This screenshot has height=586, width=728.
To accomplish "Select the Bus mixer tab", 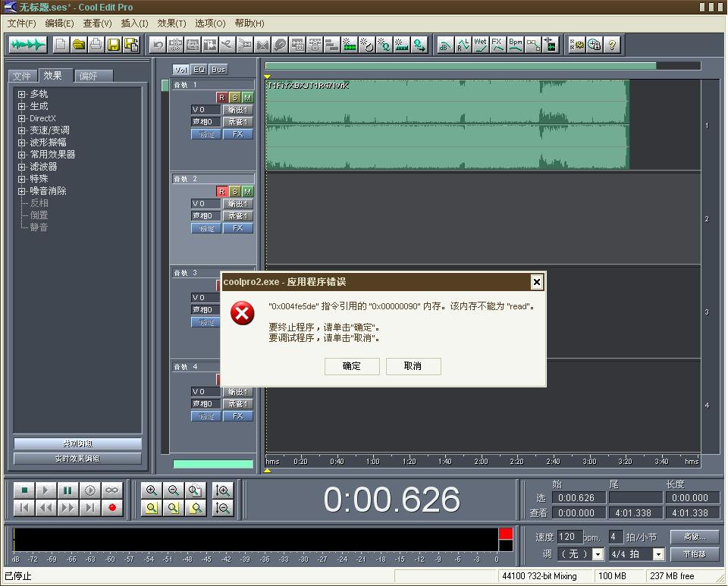I will pos(218,70).
